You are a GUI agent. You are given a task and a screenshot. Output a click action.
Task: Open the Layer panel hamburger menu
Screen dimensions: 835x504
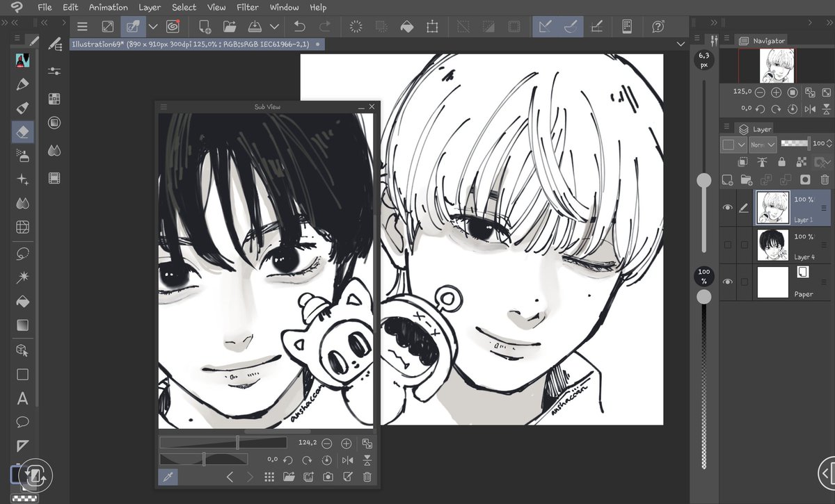coord(726,128)
